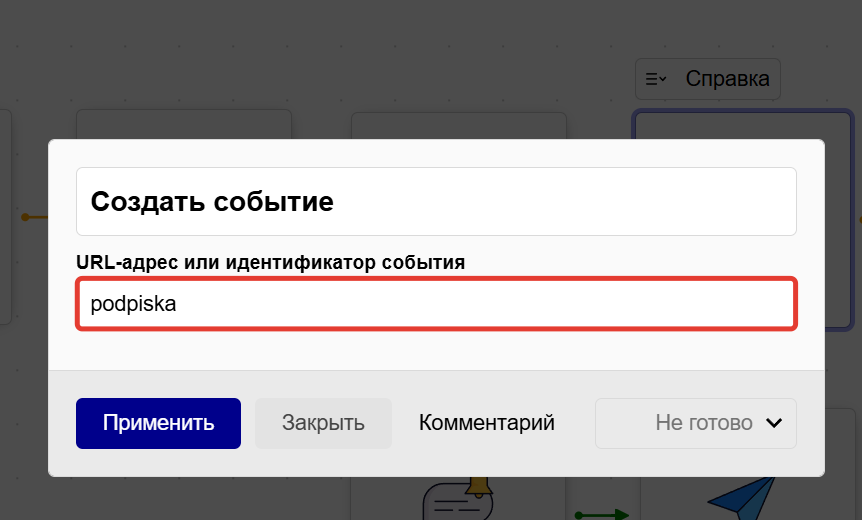The image size is (862, 520).
Task: Focus the event URL field containing podpiska
Action: coord(436,304)
